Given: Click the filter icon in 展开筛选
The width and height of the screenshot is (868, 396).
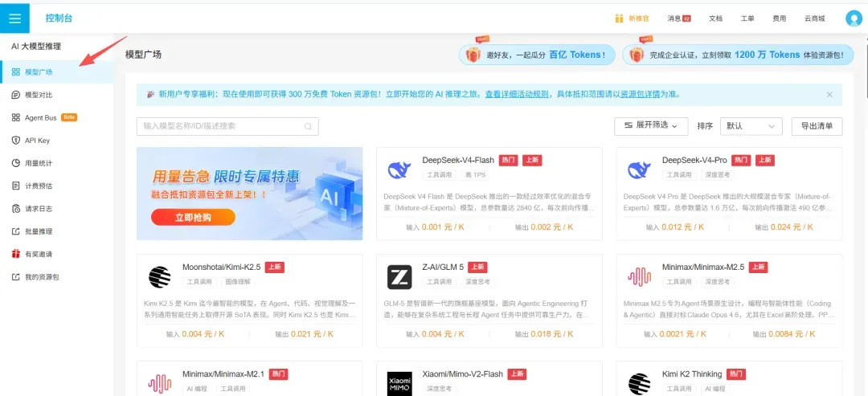Looking at the screenshot, I should pos(628,126).
